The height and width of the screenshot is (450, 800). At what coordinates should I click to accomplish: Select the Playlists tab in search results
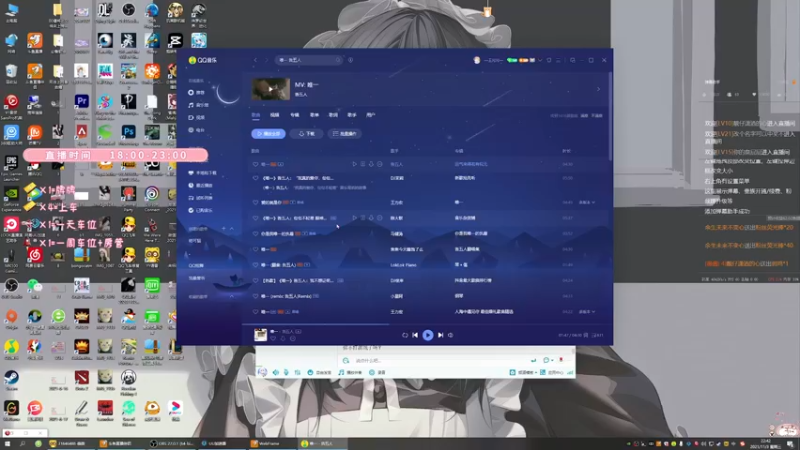[x=314, y=115]
